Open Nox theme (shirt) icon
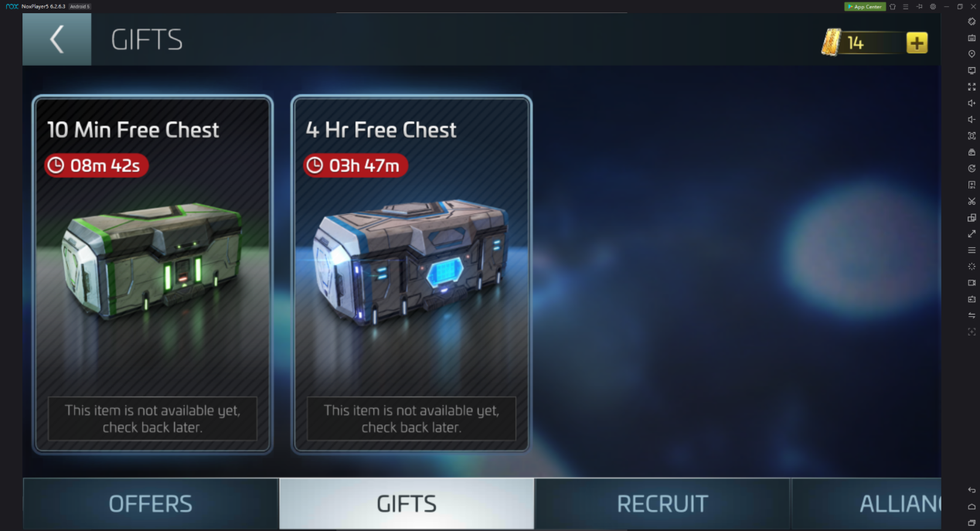This screenshot has height=531, width=980. pyautogui.click(x=893, y=6)
